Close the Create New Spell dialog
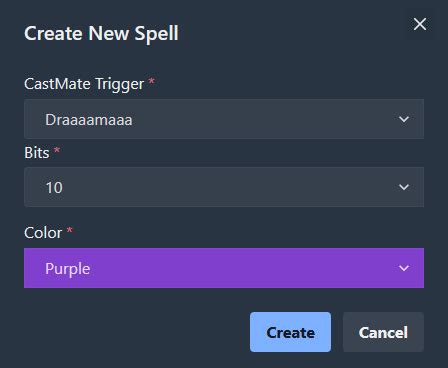448x368 pixels. click(x=420, y=24)
